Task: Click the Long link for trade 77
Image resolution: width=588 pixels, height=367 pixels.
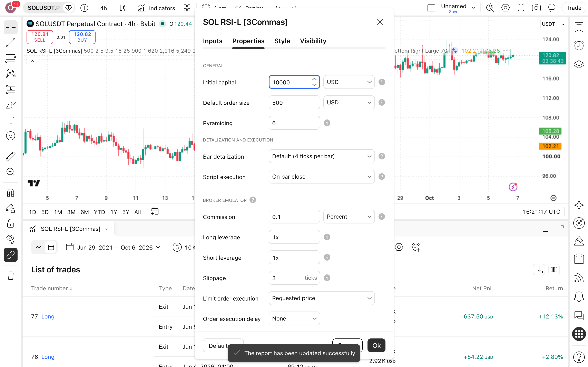Action: click(x=48, y=316)
